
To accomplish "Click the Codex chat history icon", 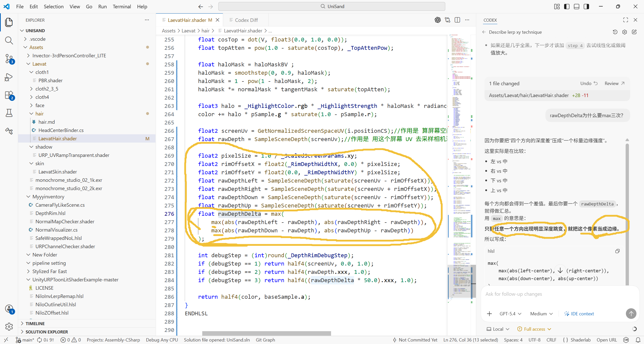I will click(x=615, y=32).
